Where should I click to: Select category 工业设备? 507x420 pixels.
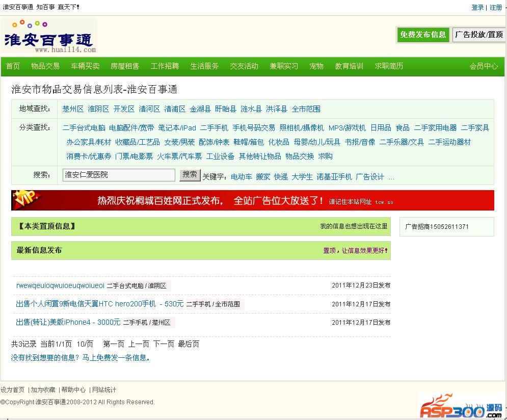(x=220, y=156)
